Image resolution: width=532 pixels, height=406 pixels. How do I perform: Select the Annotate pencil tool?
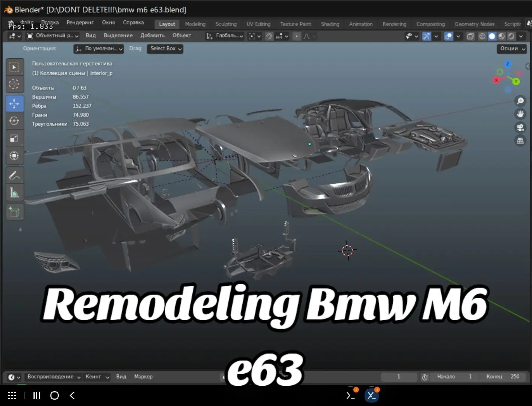point(15,176)
